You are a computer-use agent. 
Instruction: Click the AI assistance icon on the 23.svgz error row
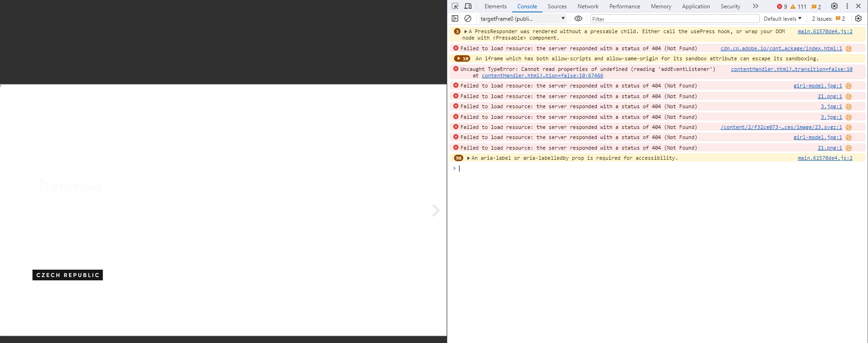pyautogui.click(x=849, y=128)
